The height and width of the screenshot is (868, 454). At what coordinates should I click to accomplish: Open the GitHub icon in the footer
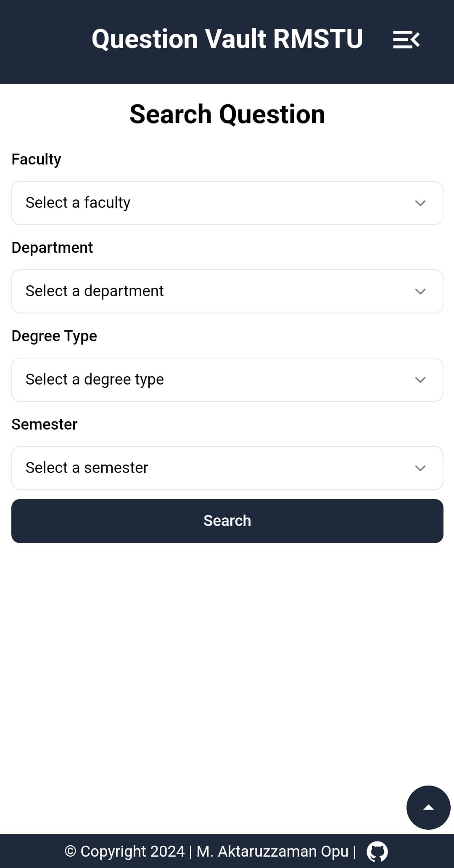(x=377, y=851)
